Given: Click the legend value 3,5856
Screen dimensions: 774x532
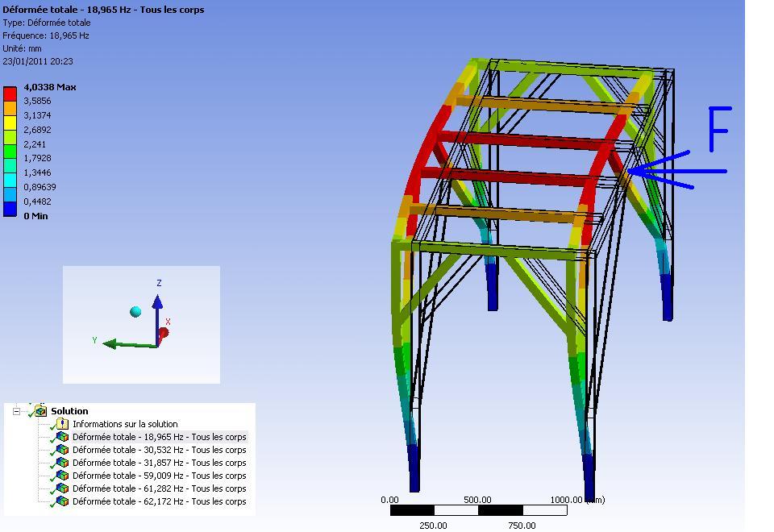Looking at the screenshot, I should (38, 101).
